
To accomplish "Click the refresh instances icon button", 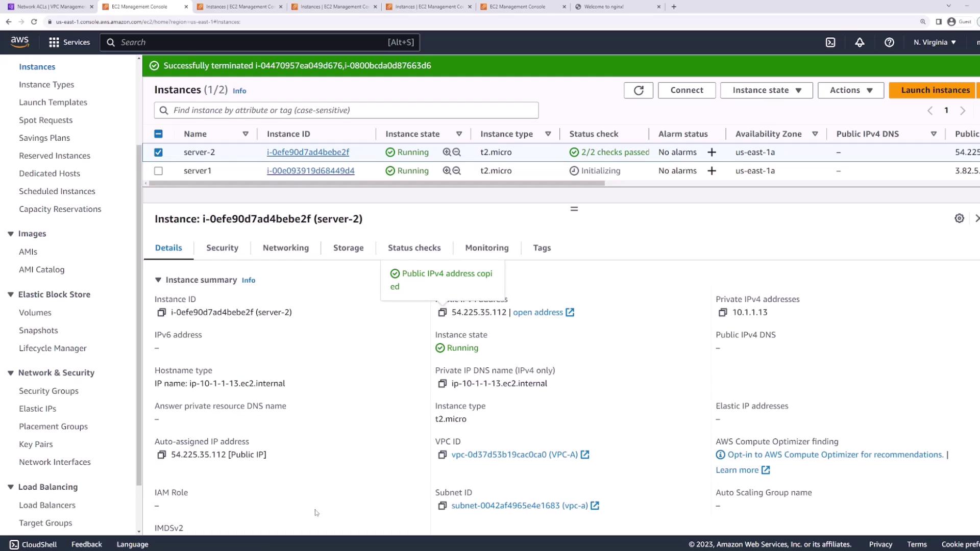I will [x=638, y=90].
